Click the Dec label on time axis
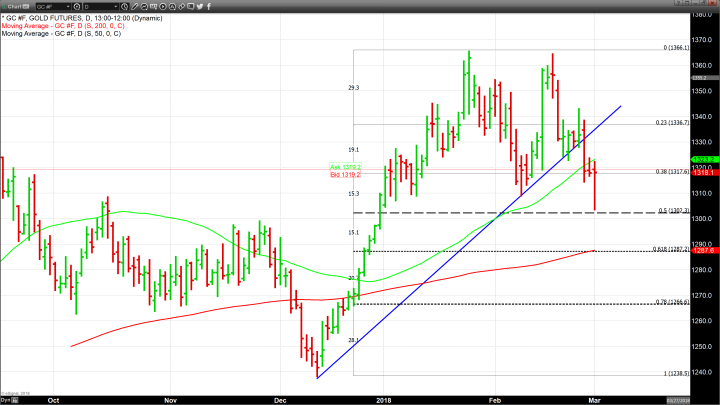The image size is (720, 405). point(280,400)
